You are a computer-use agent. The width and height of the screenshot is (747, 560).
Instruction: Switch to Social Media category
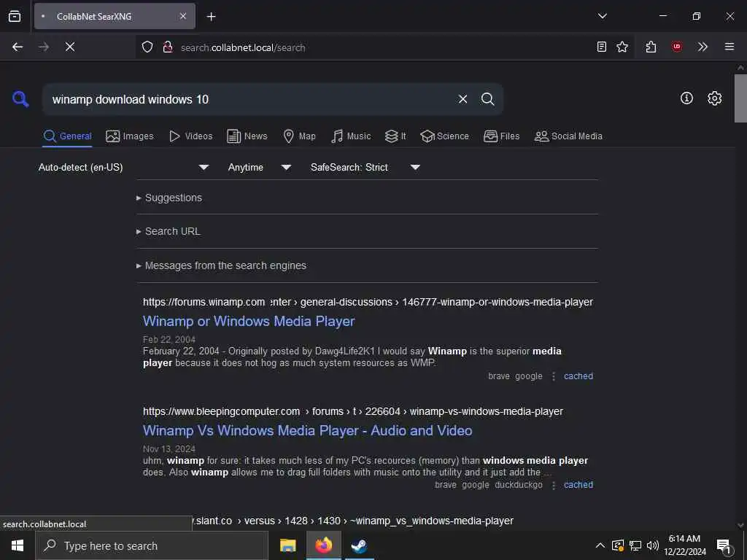[568, 136]
